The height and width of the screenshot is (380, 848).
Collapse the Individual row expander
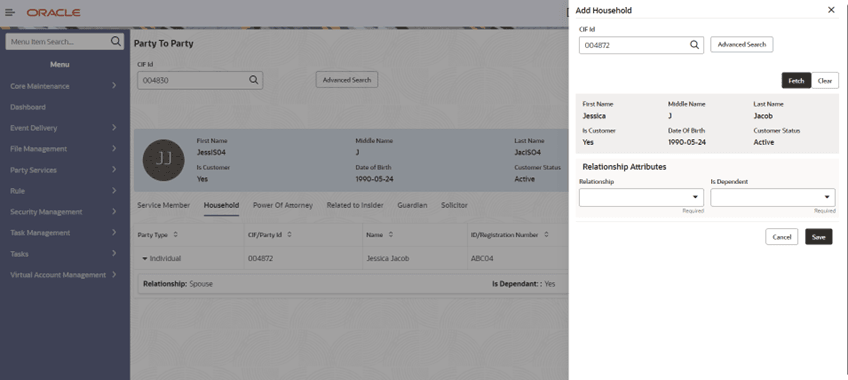(x=144, y=259)
